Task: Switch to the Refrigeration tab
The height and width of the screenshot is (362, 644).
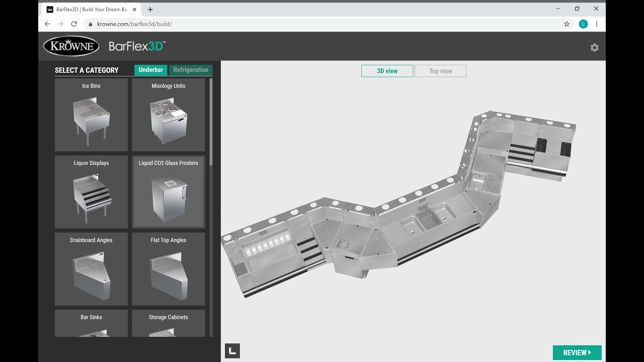Action: pyautogui.click(x=191, y=70)
